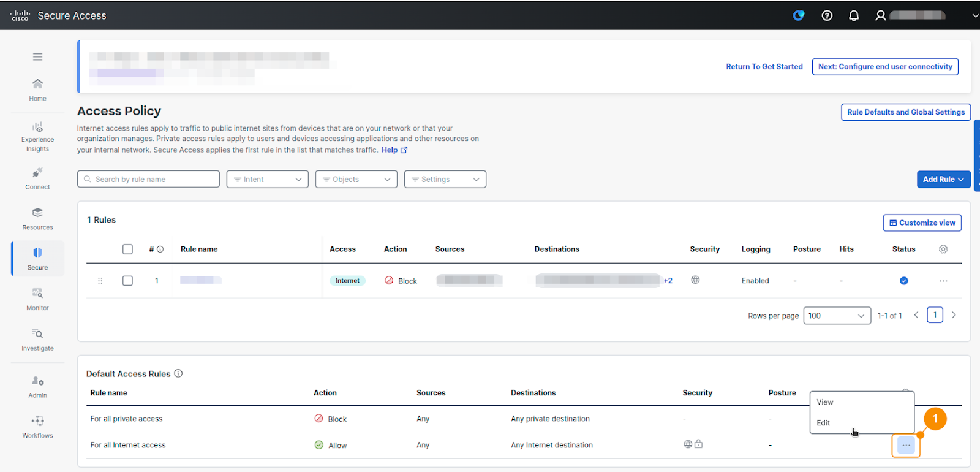Expand the Intent filter dropdown
The height and width of the screenshot is (472, 980).
tap(267, 180)
